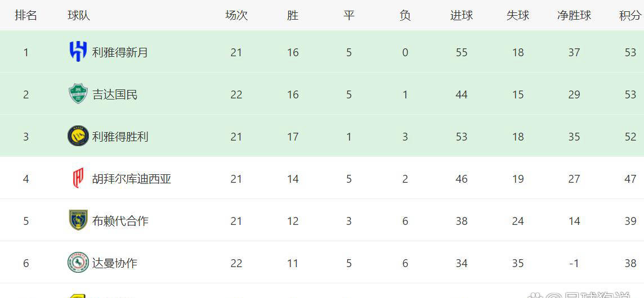Sort by the 积分 column header
The image size is (644, 298).
point(630,16)
